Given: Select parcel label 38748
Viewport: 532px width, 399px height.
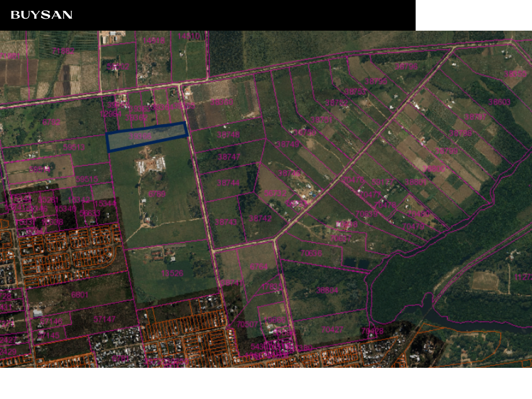Looking at the screenshot, I should coord(229,135).
